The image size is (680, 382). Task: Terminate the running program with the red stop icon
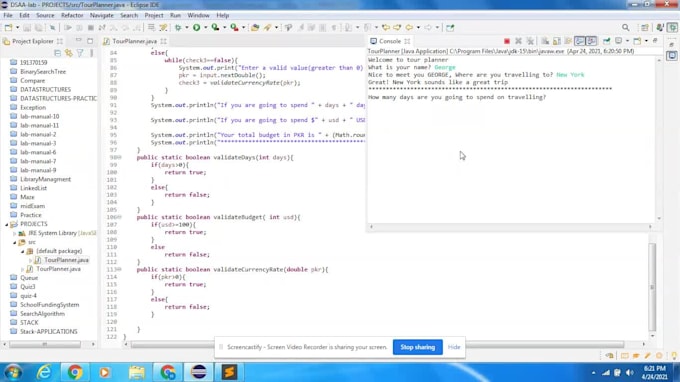507,41
